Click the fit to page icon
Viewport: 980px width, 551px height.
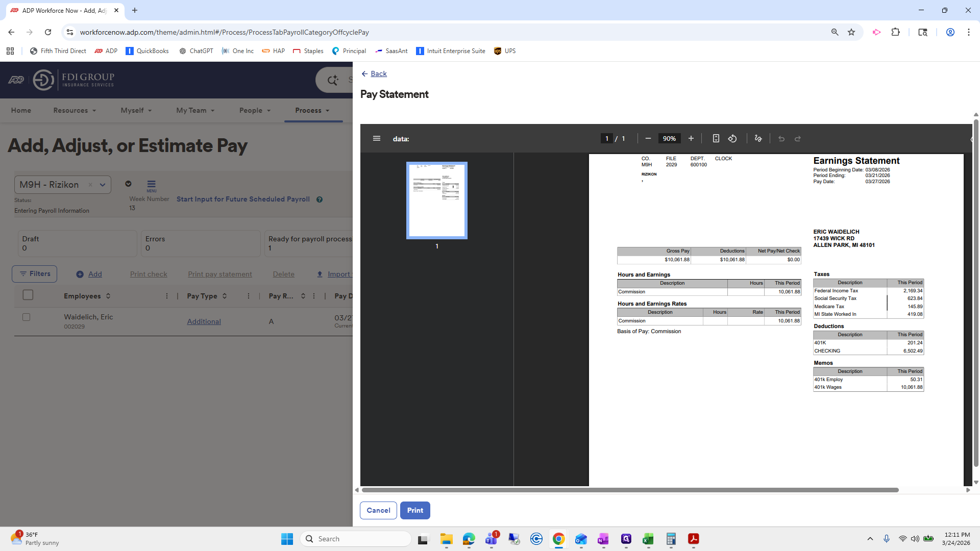click(x=716, y=138)
